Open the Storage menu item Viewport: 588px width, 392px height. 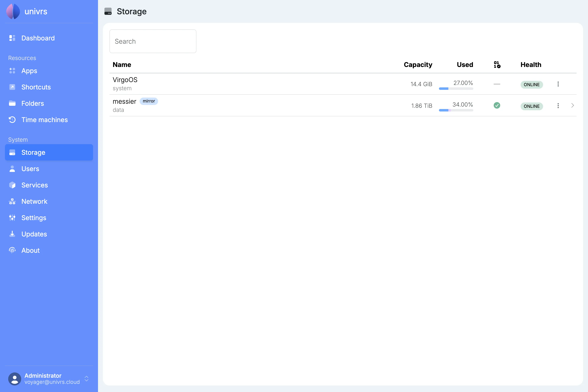[49, 152]
